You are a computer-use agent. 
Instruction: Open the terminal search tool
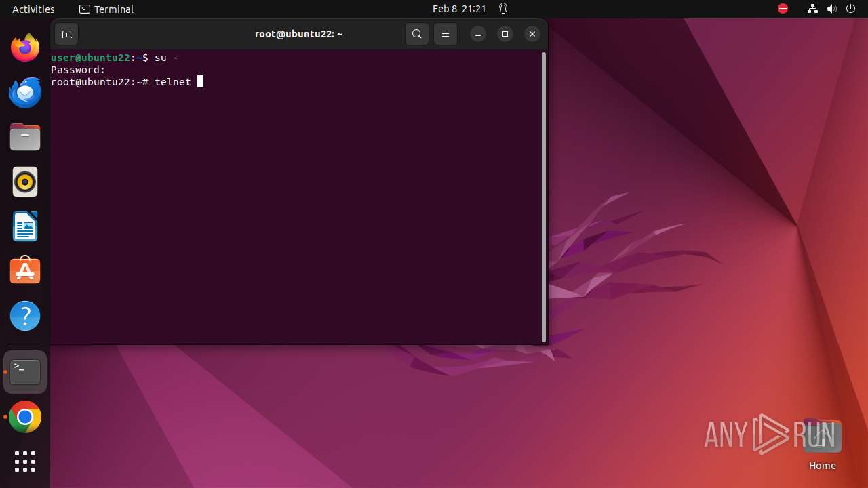pos(417,34)
